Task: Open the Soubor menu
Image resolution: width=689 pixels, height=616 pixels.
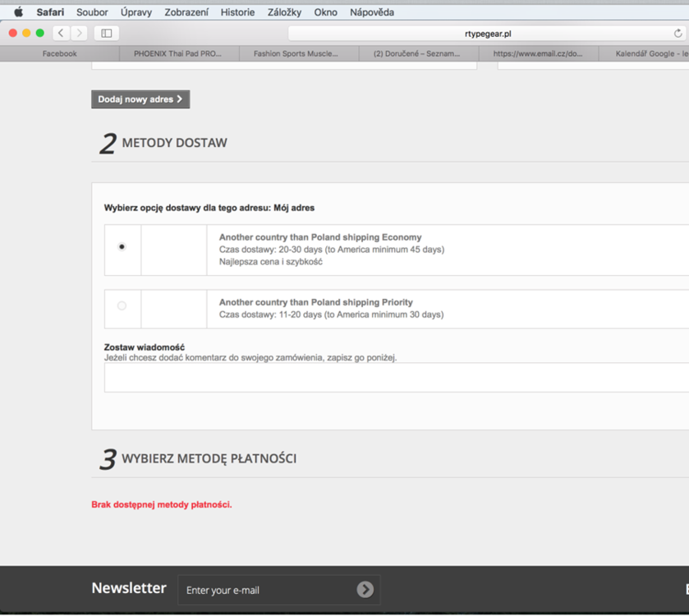Action: [92, 12]
